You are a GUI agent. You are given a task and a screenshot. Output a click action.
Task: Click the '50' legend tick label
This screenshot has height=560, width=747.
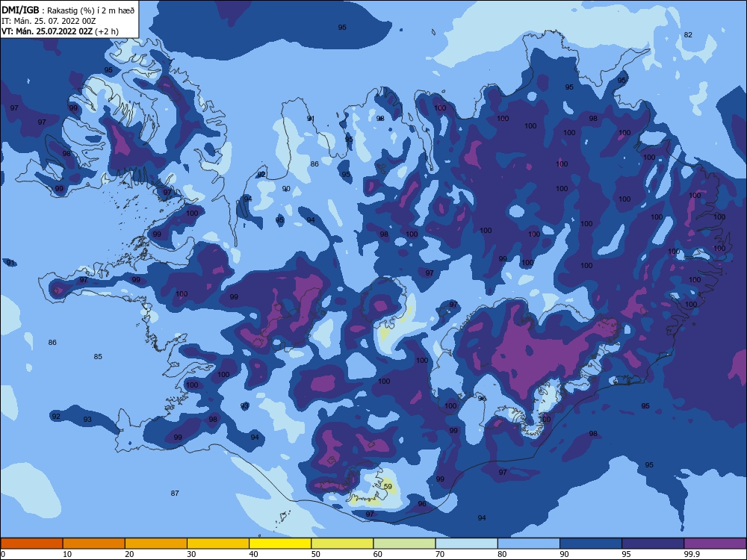pyautogui.click(x=316, y=554)
